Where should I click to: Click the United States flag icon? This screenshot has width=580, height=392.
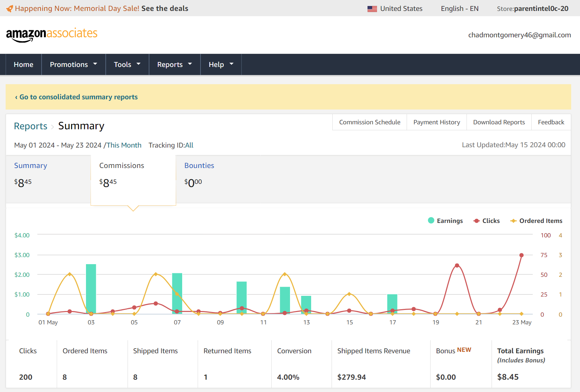(372, 9)
